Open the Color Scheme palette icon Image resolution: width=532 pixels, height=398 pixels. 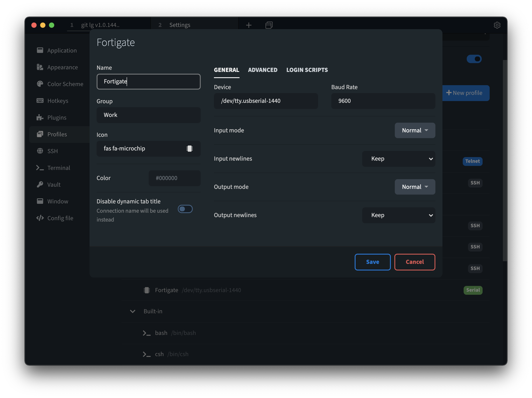40,84
